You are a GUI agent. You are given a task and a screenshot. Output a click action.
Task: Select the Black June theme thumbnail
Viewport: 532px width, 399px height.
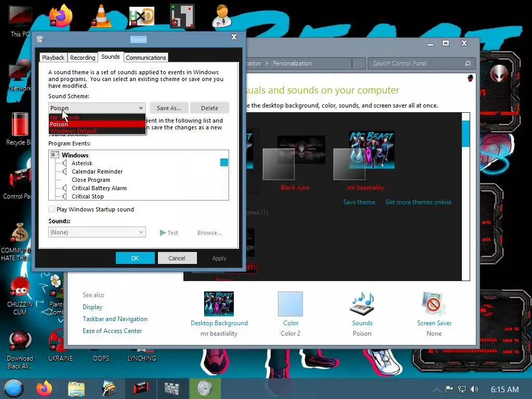coord(295,157)
